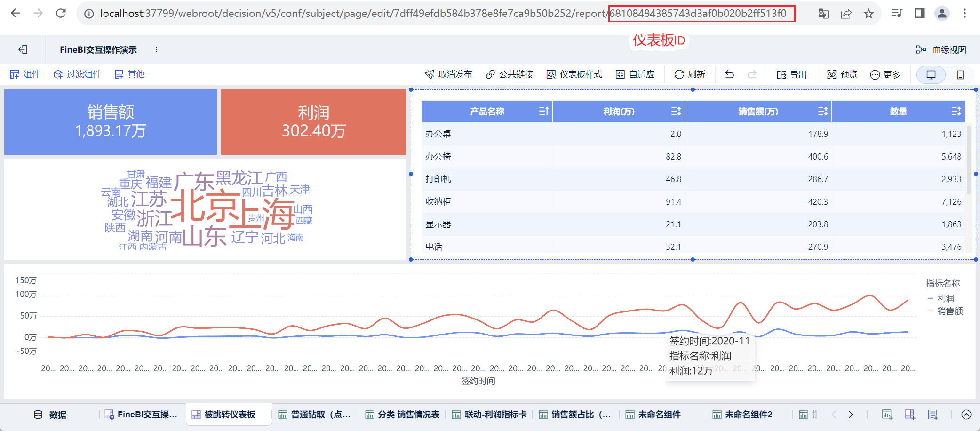Viewport: 980px width, 431px height.
Task: Click 广东 in the word cloud
Action: click(194, 182)
